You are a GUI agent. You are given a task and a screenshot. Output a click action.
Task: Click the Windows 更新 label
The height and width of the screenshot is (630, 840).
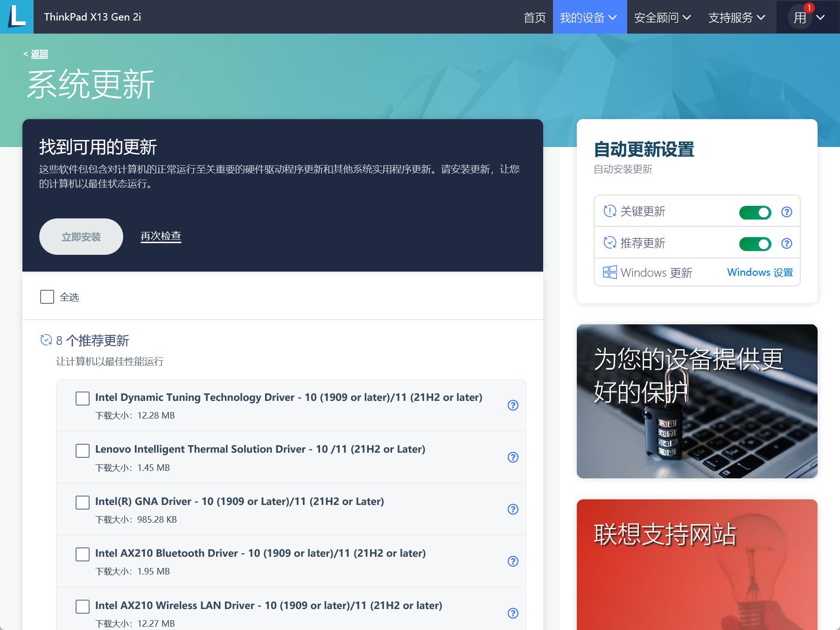657,273
